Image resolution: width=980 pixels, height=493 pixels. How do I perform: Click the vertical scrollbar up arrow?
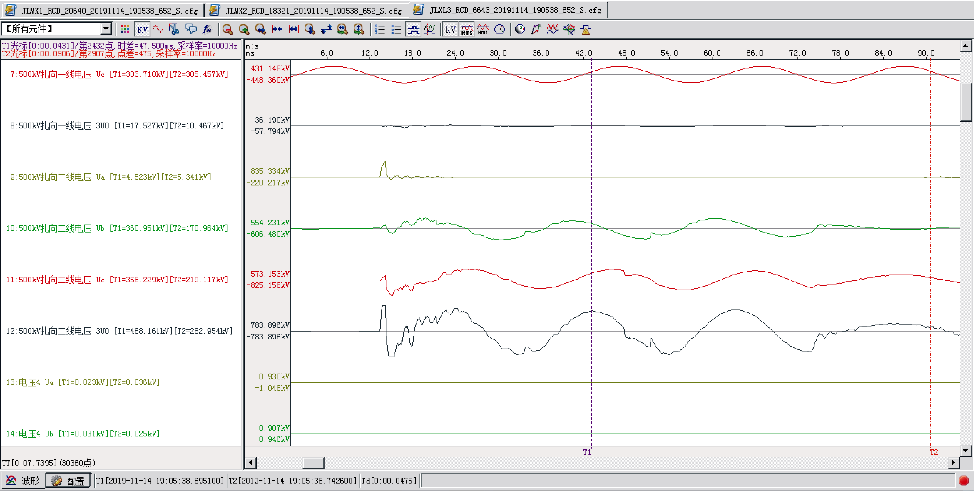[x=966, y=46]
